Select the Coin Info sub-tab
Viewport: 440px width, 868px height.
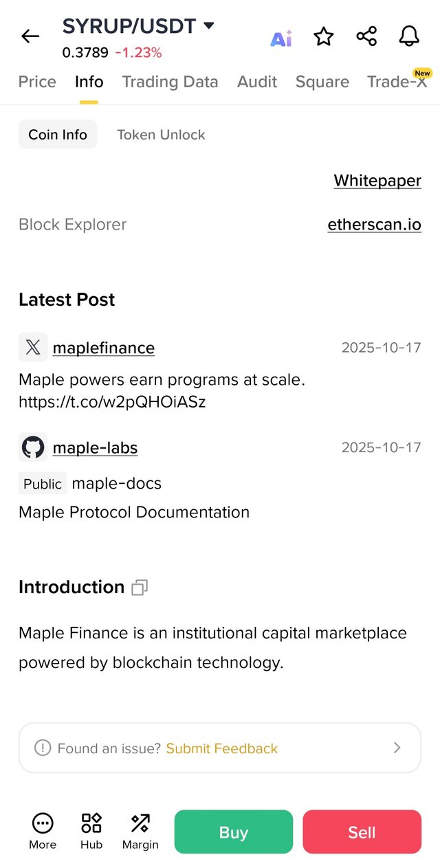tap(58, 135)
